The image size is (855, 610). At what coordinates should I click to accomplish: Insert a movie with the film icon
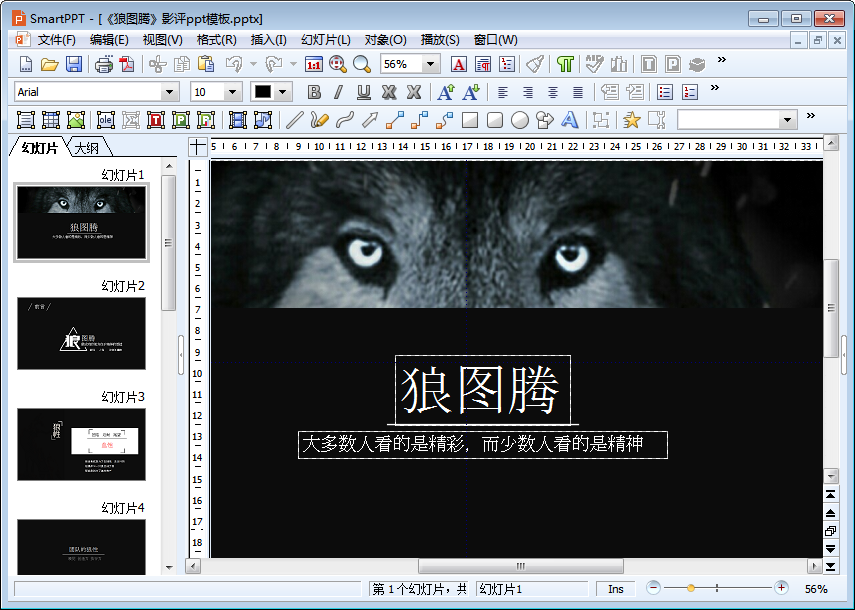pyautogui.click(x=238, y=120)
